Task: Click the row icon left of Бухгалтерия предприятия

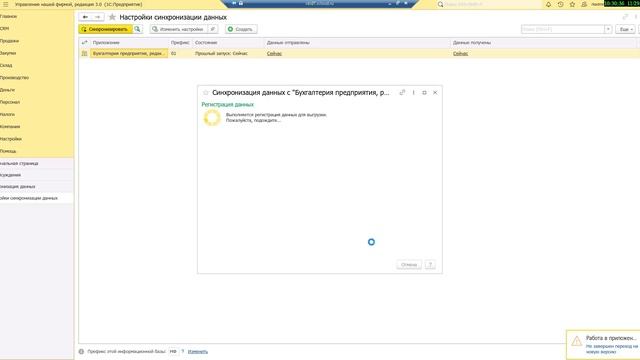Action: tap(84, 53)
